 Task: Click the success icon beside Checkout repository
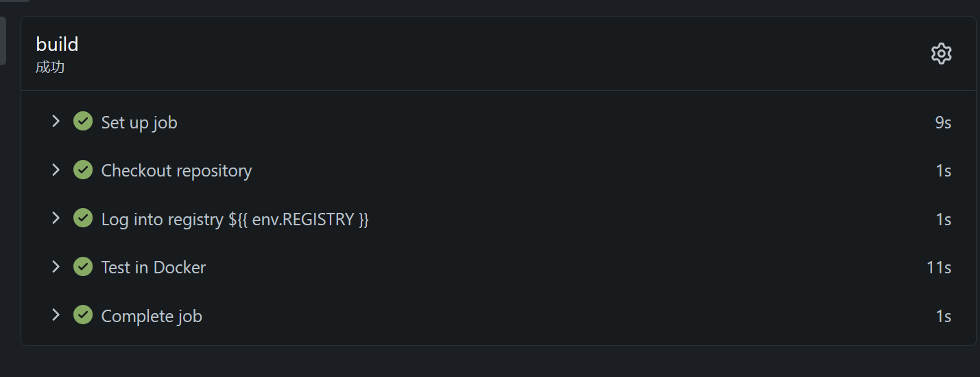(83, 170)
